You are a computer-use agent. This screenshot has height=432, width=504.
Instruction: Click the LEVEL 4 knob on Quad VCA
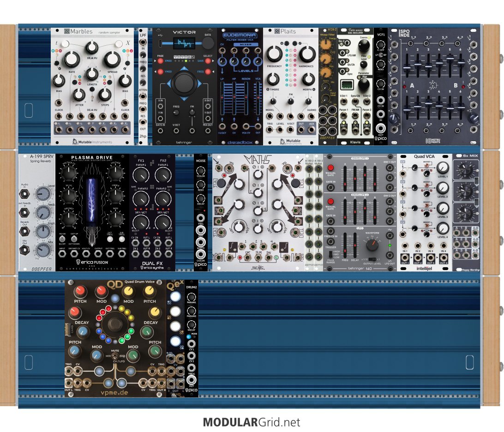[442, 228]
